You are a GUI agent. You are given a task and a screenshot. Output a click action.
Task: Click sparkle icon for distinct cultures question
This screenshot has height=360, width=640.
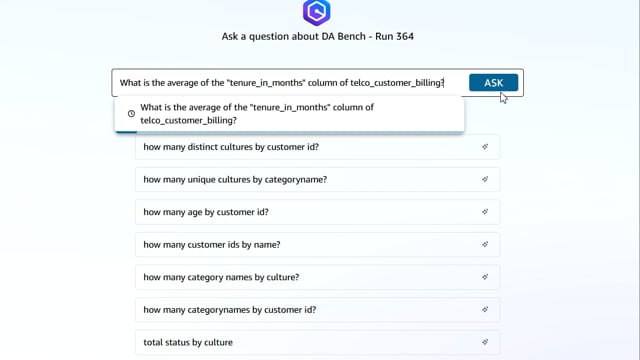coord(485,147)
